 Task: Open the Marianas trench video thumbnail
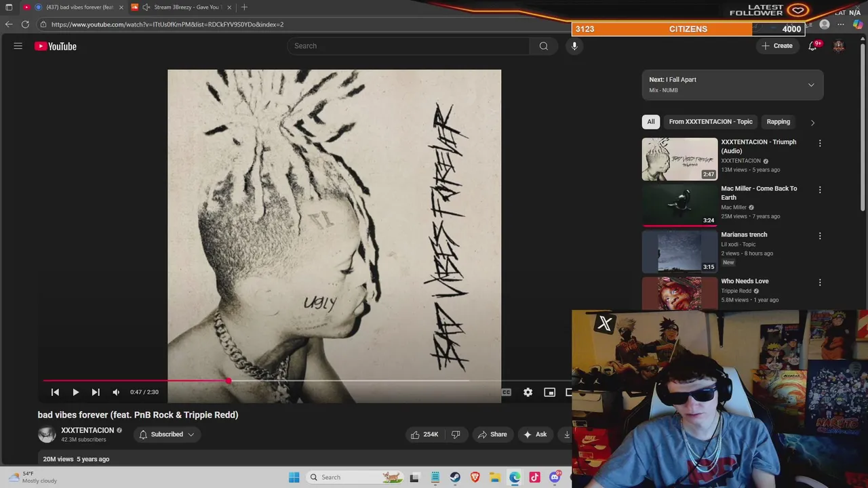click(x=679, y=251)
